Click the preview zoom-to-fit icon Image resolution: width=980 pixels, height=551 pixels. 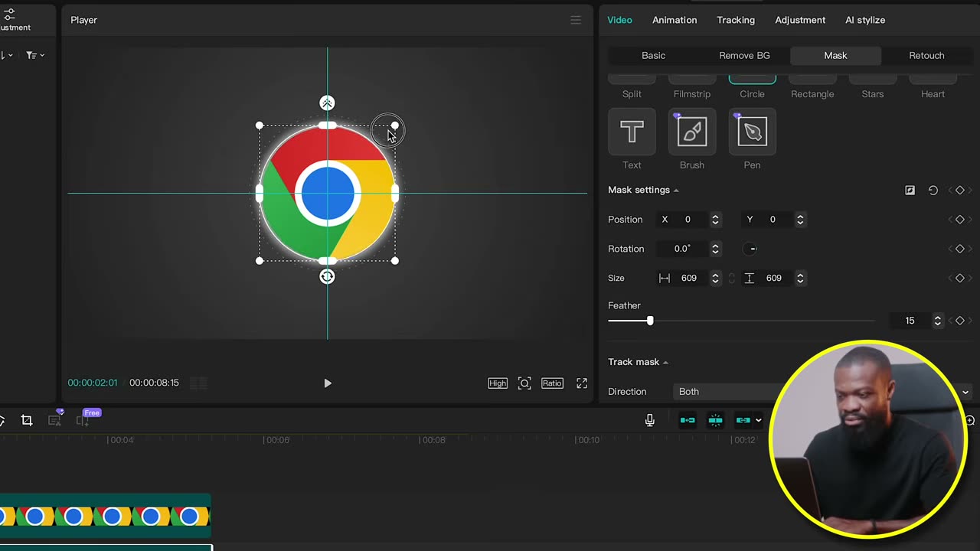[x=524, y=383]
